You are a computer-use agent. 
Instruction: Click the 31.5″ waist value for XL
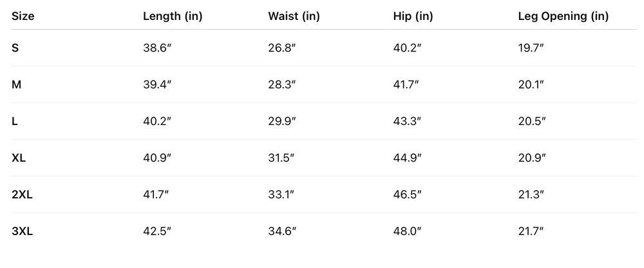pyautogui.click(x=282, y=158)
